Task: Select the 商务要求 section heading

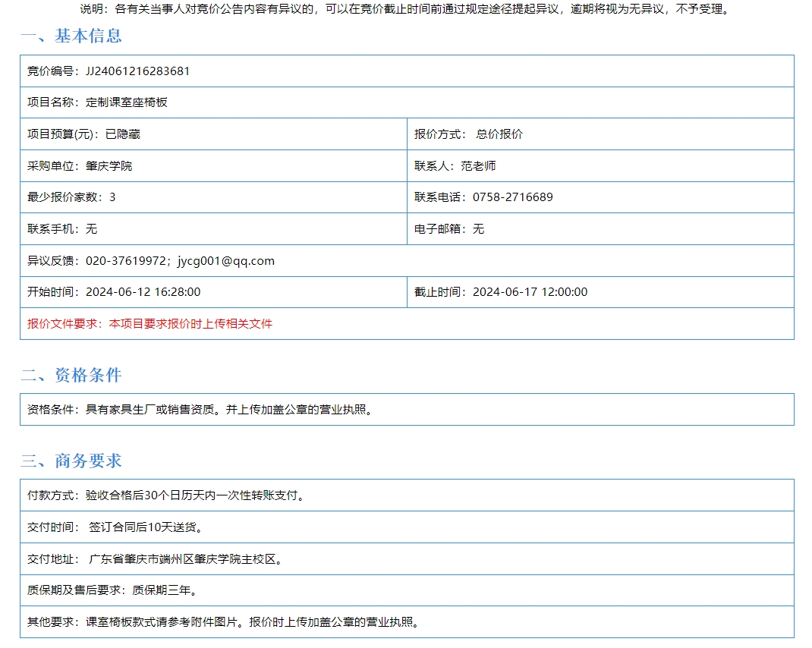Action: coord(71,461)
